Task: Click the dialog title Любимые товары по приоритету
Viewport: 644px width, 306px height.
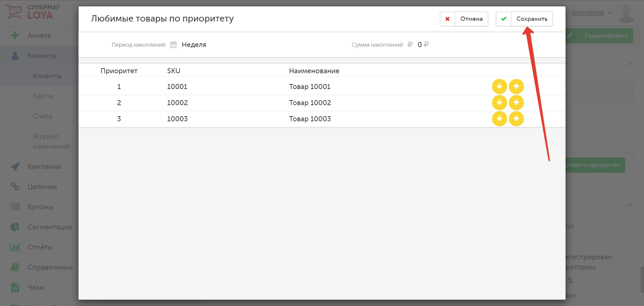Action: coord(162,18)
